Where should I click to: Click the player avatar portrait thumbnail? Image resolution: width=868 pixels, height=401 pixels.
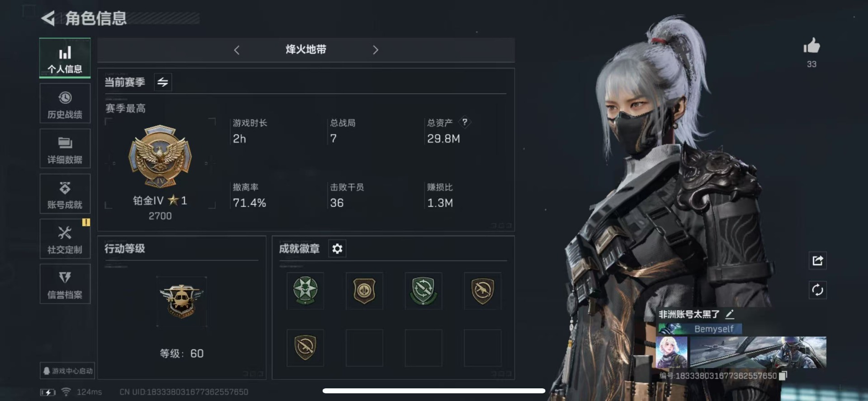671,352
